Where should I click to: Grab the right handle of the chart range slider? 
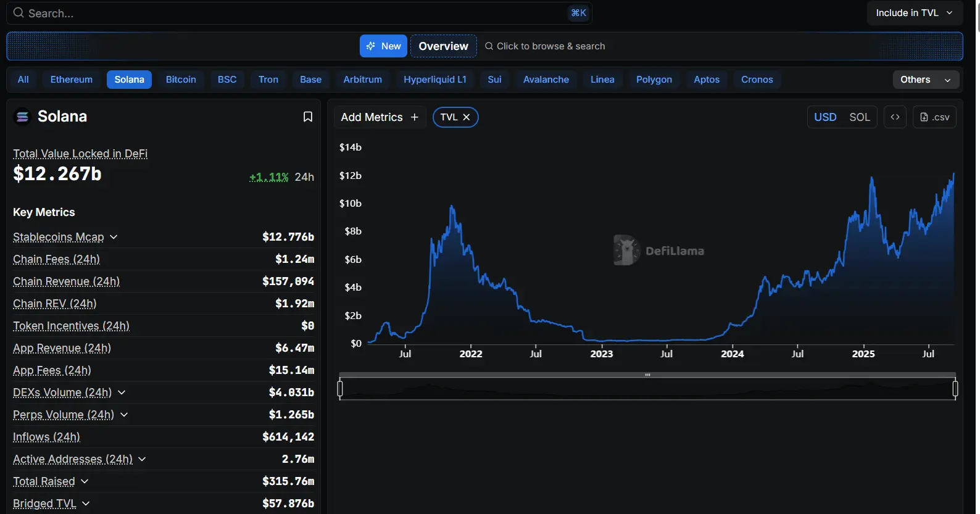[955, 389]
